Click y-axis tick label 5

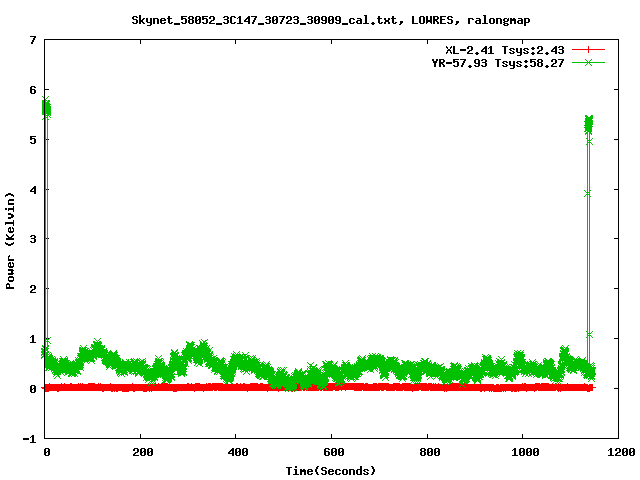[33, 140]
